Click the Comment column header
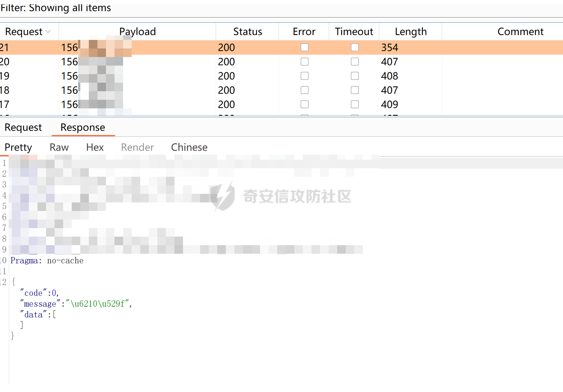Image resolution: width=563 pixels, height=392 pixels. (x=520, y=32)
